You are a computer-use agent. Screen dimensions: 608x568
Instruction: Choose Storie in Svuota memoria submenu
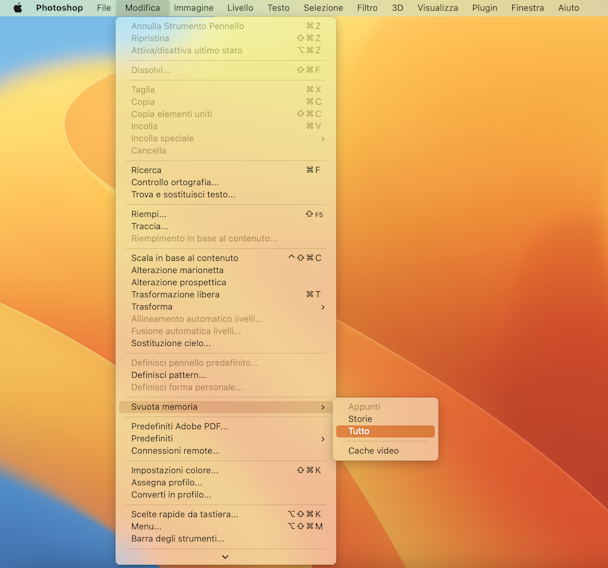point(385,419)
